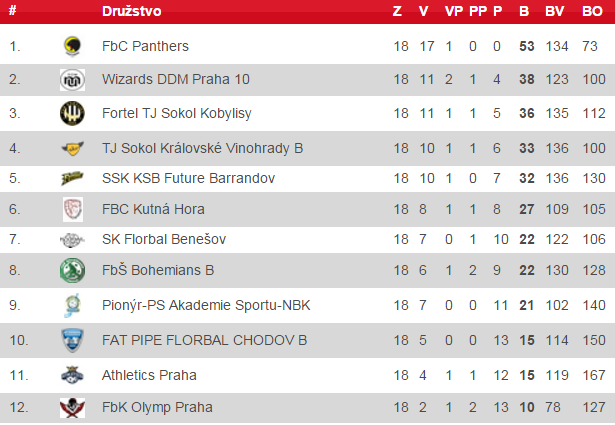
Task: Click the FbK Olymp Praha logo
Action: 72,407
